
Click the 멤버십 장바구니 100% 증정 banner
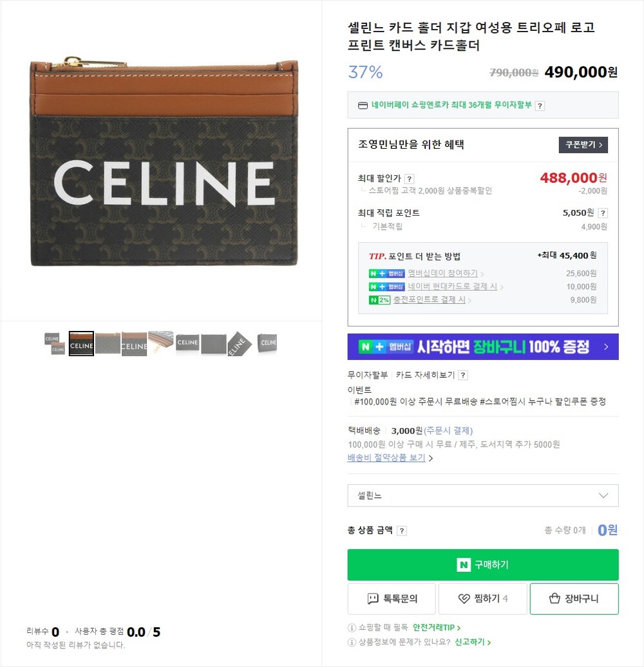[482, 347]
